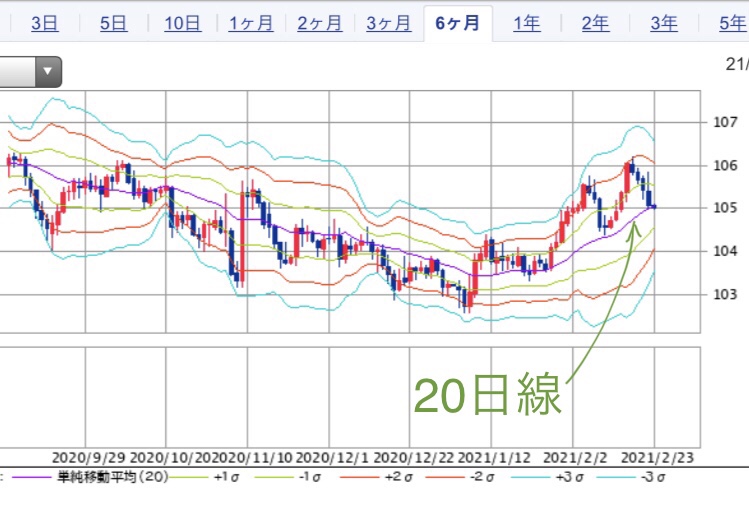Viewport: 749px width, 508px height.
Task: Click the green 20日線 annotation label
Action: point(488,397)
